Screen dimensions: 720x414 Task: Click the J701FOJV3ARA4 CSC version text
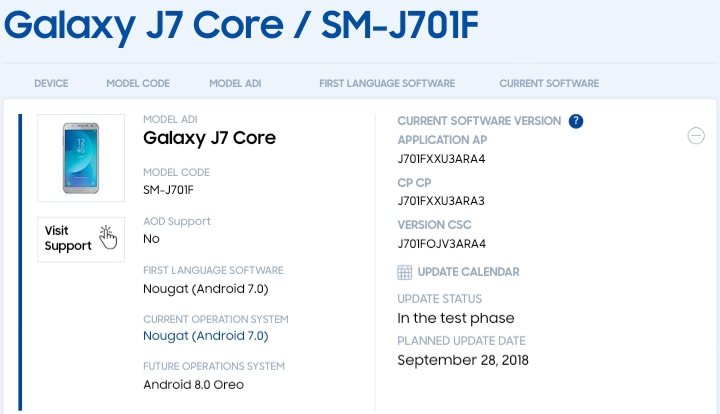(x=442, y=244)
